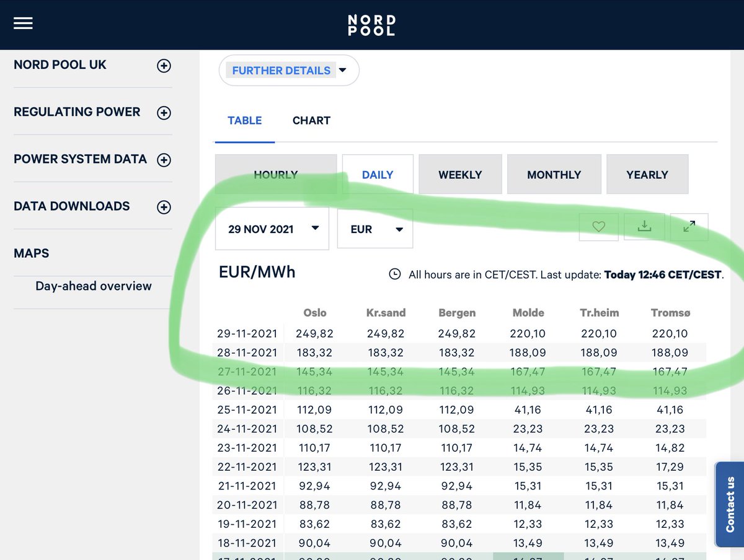Click the 21-11-2021 date row label
Screen dimensions: 744x560
tap(247, 486)
